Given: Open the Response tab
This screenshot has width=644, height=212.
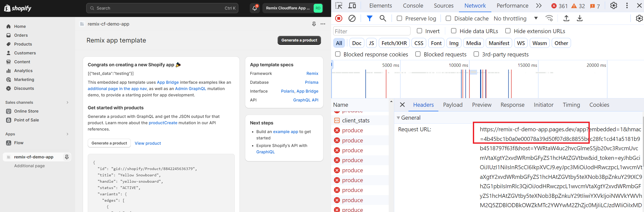Looking at the screenshot, I should pyautogui.click(x=512, y=105).
